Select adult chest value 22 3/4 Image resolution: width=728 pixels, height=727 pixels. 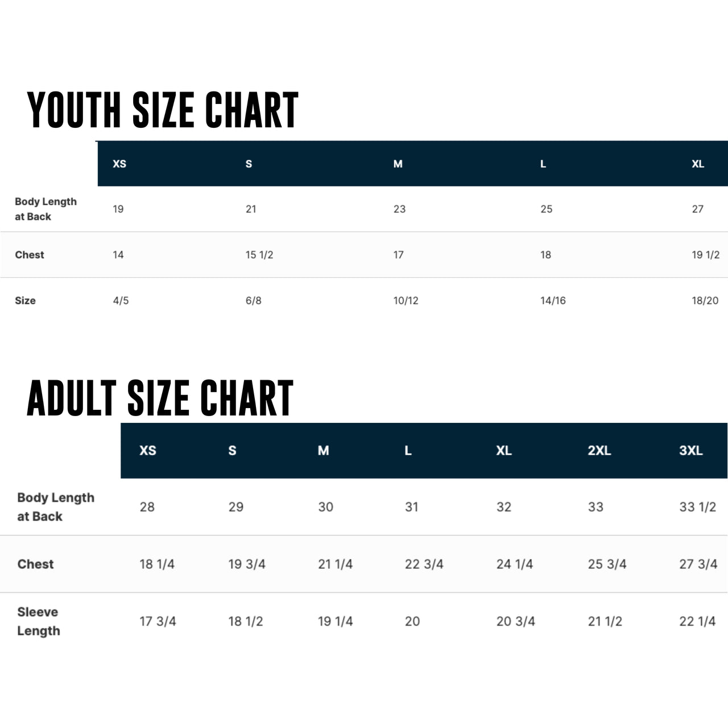coord(424,564)
